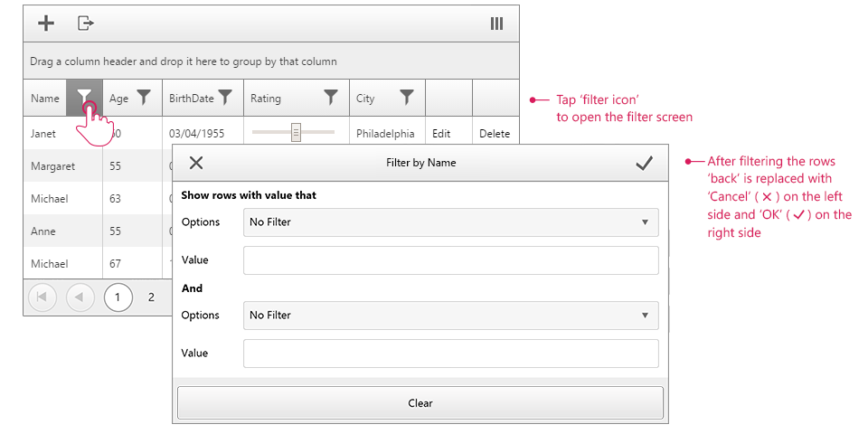
Task: Open the Age column filter
Action: click(143, 98)
